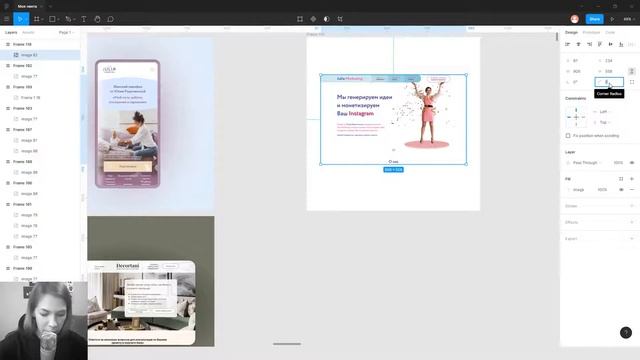Select the image 82 layer
Image resolution: width=640 pixels, height=360 pixels.
40,55
